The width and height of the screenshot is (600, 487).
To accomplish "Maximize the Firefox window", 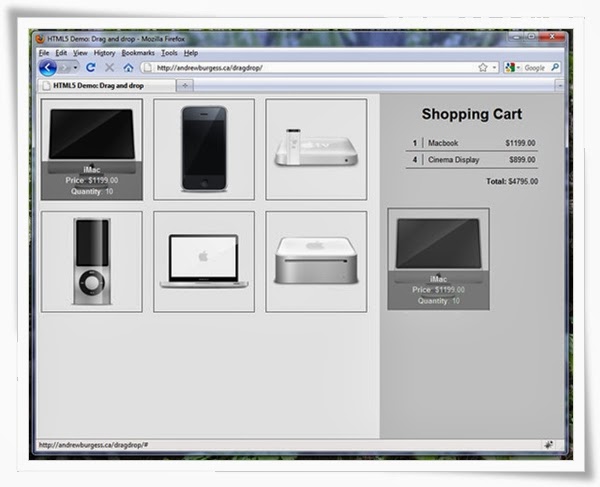I will pyautogui.click(x=531, y=37).
